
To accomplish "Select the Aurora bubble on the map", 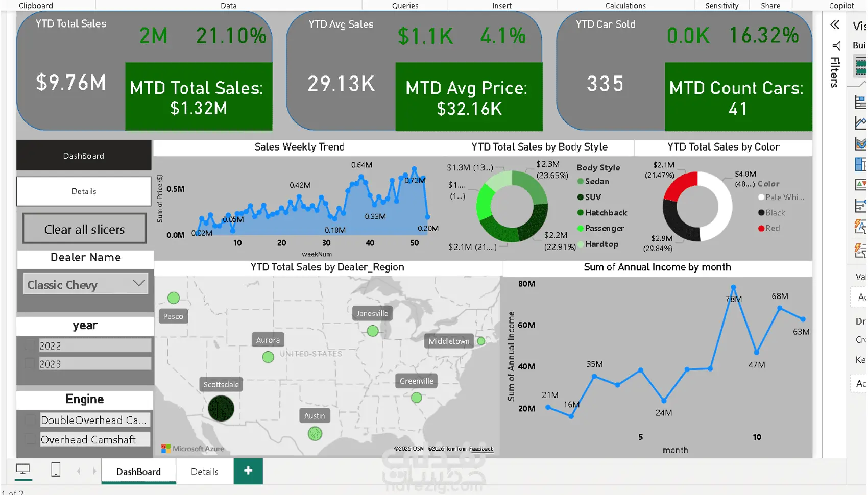I will click(x=268, y=357).
